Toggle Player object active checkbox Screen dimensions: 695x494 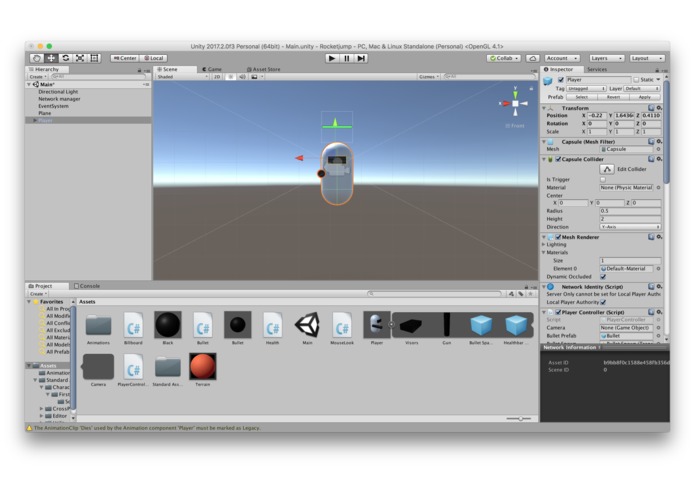(561, 80)
